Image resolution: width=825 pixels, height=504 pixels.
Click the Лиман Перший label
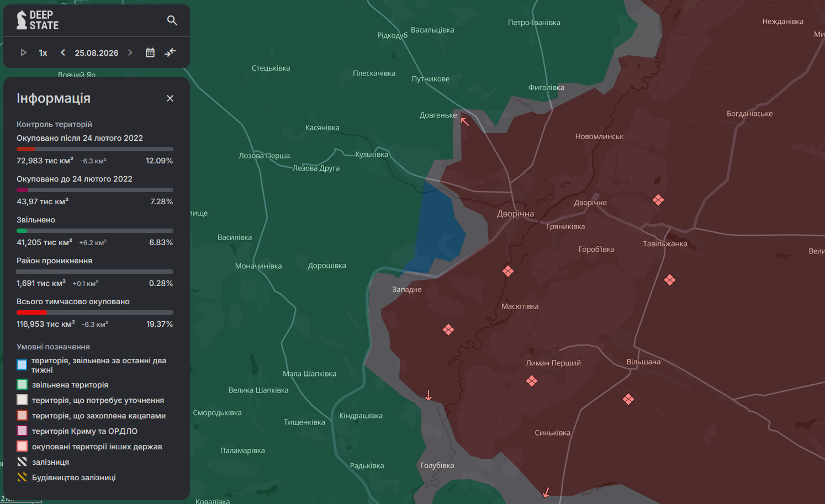pos(553,363)
